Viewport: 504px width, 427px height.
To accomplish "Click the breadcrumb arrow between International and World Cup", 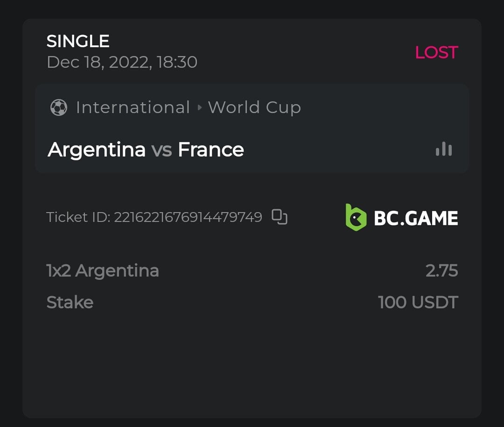I will tap(199, 107).
